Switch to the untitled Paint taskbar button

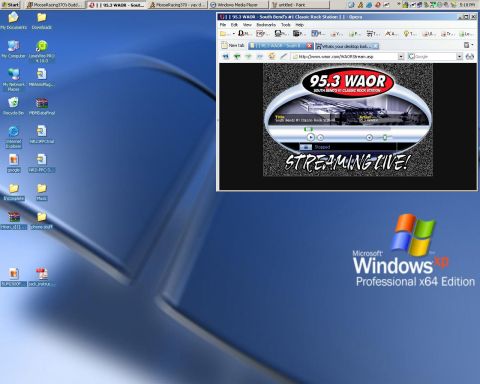point(299,5)
